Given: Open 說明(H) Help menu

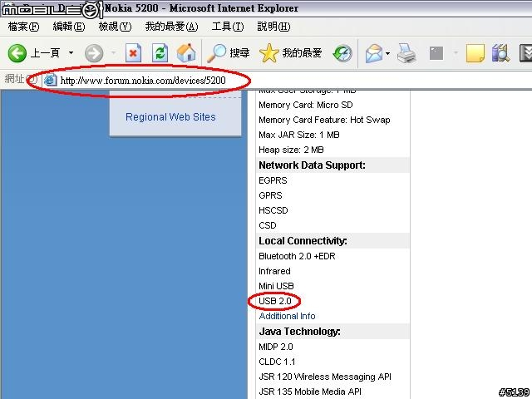Looking at the screenshot, I should (x=273, y=27).
